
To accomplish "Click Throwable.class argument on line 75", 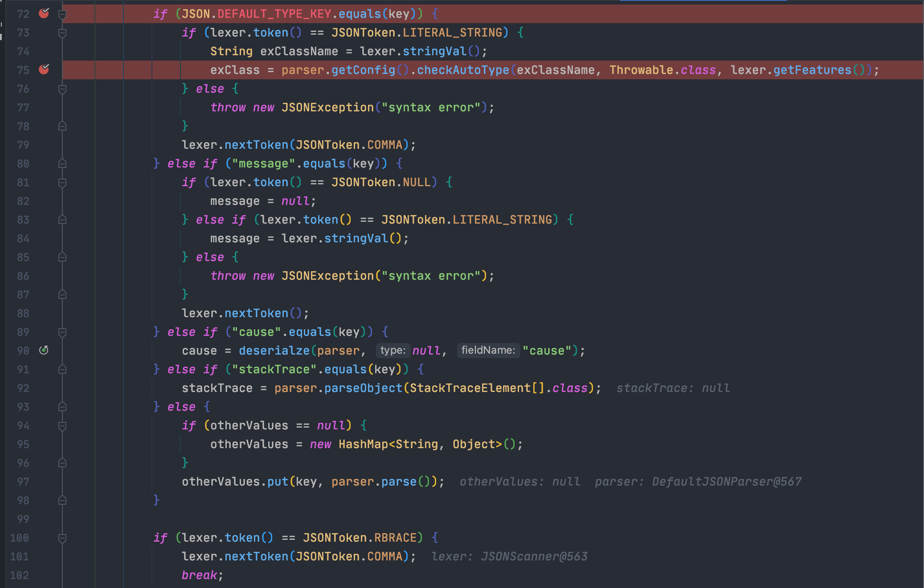I will click(x=662, y=70).
